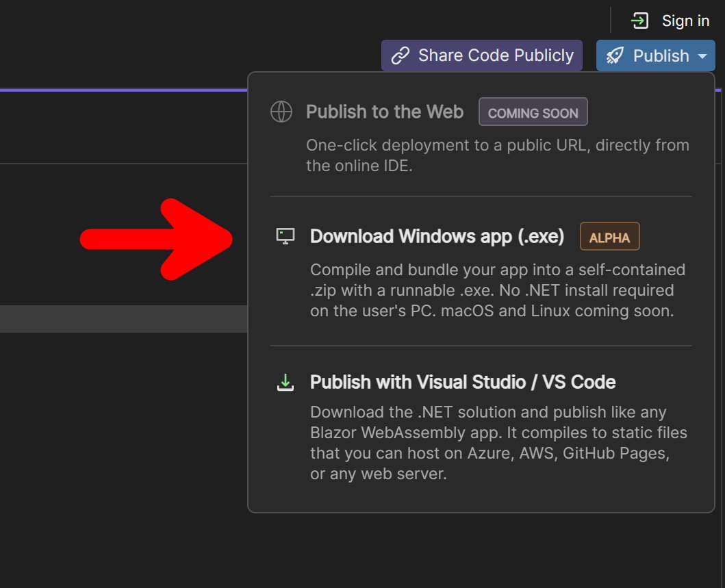Click the globe icon beside Publish to the Web
725x588 pixels.
tap(281, 112)
